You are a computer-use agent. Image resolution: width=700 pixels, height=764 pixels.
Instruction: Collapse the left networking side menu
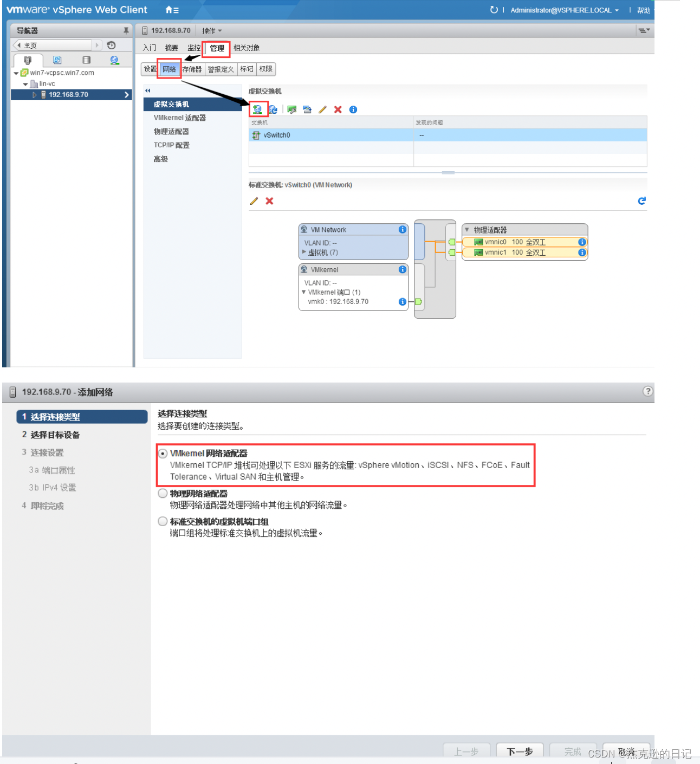[x=147, y=90]
